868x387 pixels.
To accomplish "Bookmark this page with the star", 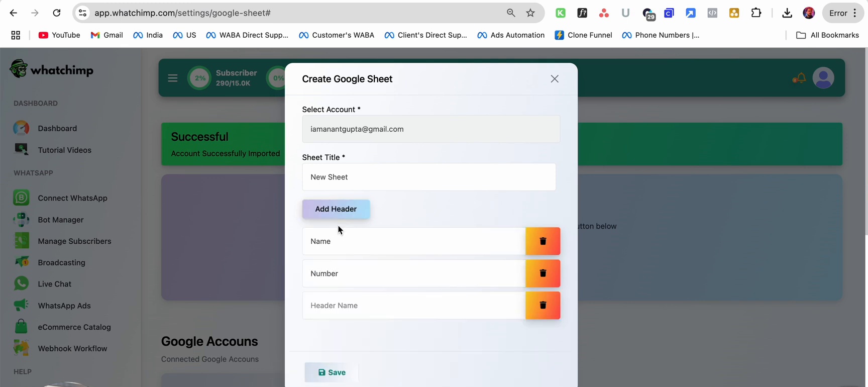I will coord(530,13).
